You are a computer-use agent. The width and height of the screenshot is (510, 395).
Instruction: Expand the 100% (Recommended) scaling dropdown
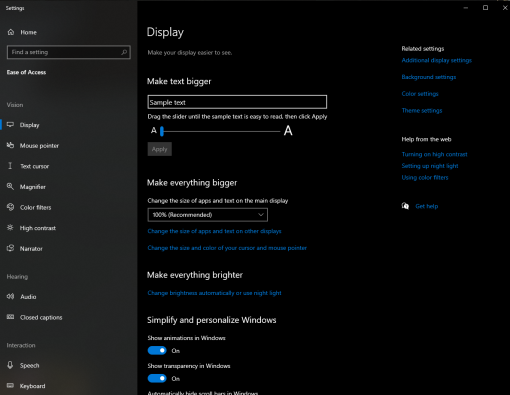point(207,215)
